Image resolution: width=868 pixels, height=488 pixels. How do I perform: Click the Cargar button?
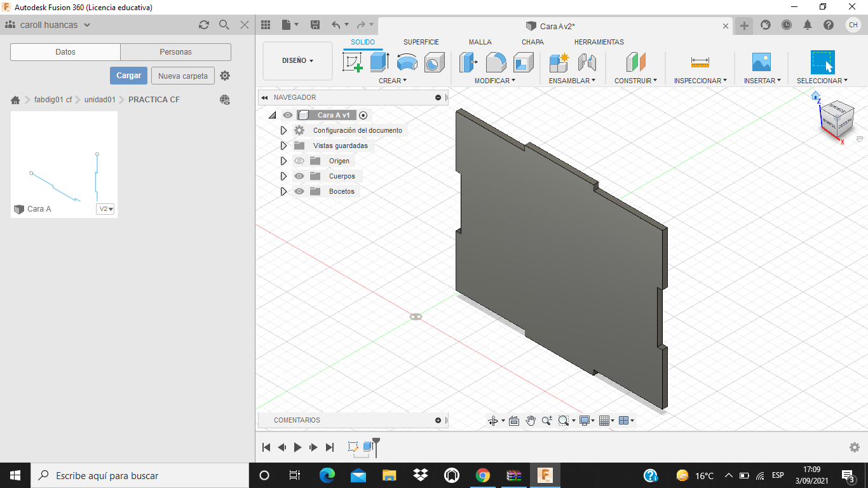pos(128,76)
